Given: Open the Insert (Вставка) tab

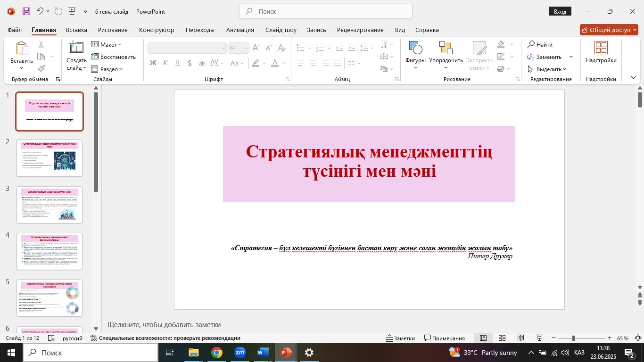Looking at the screenshot, I should [76, 30].
